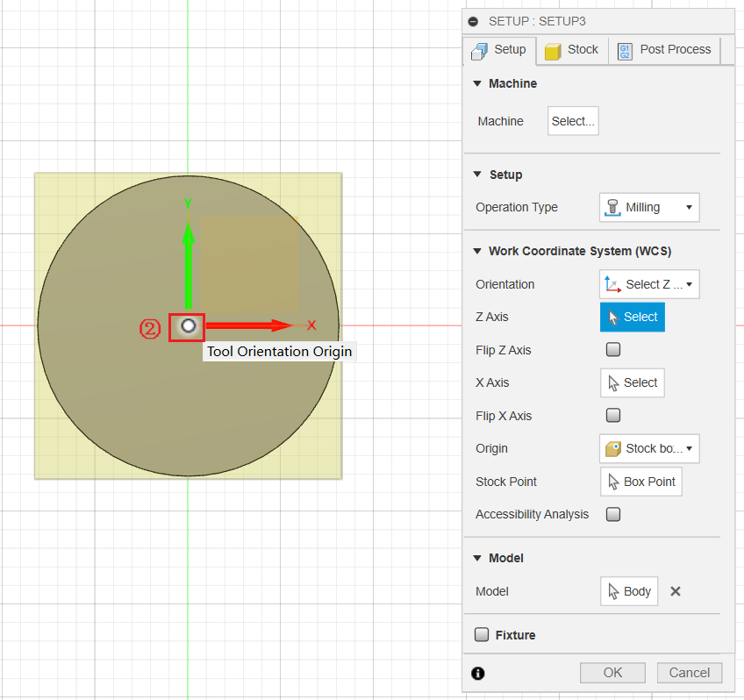
Task: Enable Flip Z Axis
Action: click(x=612, y=349)
